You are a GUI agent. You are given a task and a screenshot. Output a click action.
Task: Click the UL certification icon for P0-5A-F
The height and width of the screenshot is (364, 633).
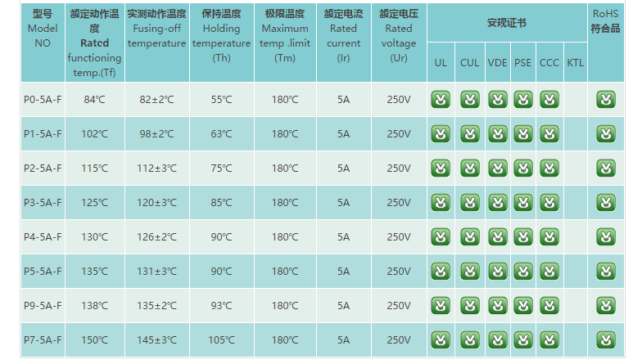tap(441, 100)
